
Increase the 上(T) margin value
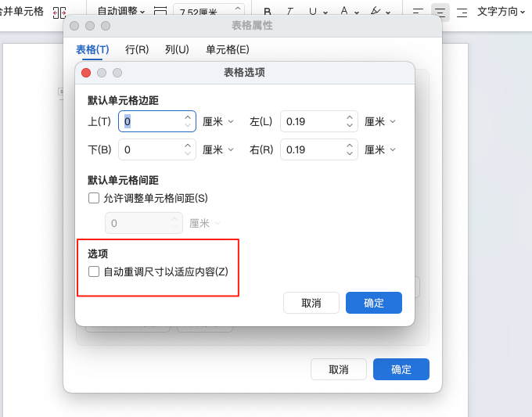pos(188,117)
